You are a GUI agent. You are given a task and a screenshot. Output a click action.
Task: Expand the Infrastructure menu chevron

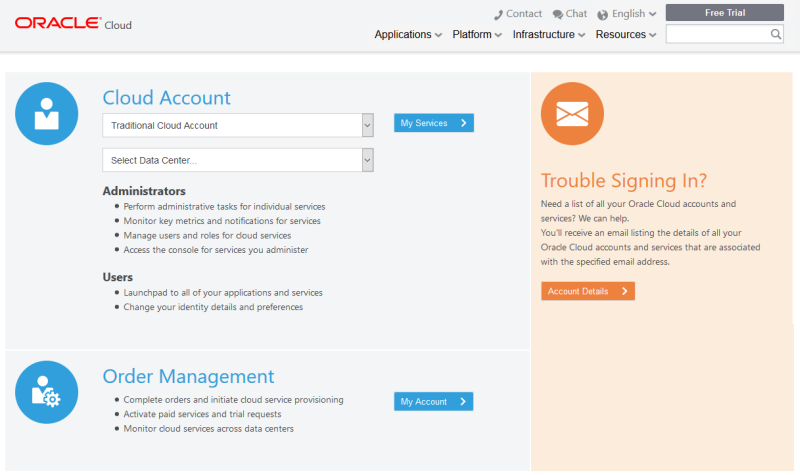point(582,35)
